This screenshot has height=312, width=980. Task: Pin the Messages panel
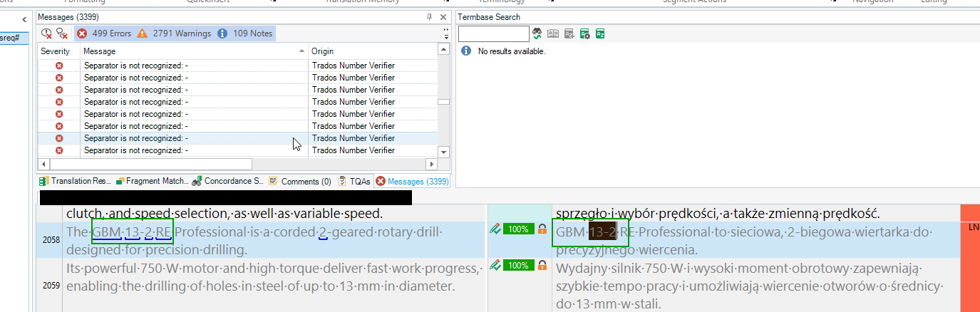pyautogui.click(x=428, y=17)
